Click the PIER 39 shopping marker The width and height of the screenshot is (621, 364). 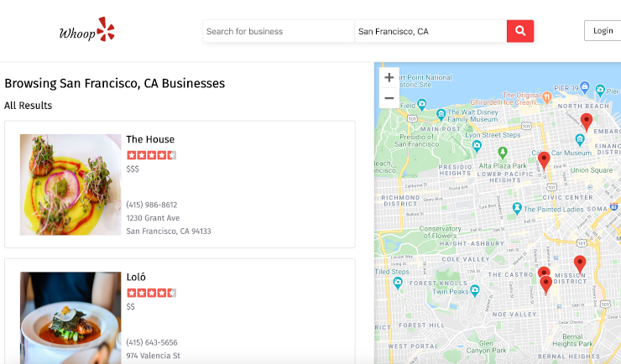point(585,86)
